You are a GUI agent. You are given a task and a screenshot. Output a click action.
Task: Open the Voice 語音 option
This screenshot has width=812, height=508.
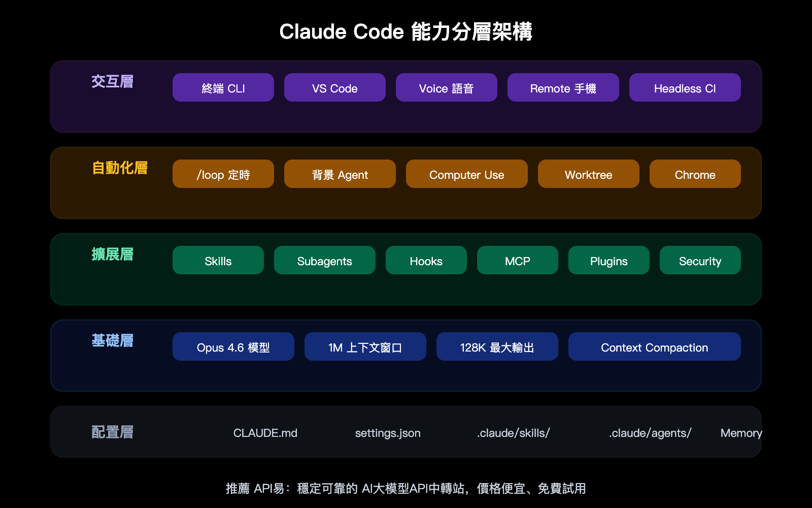pyautogui.click(x=447, y=87)
